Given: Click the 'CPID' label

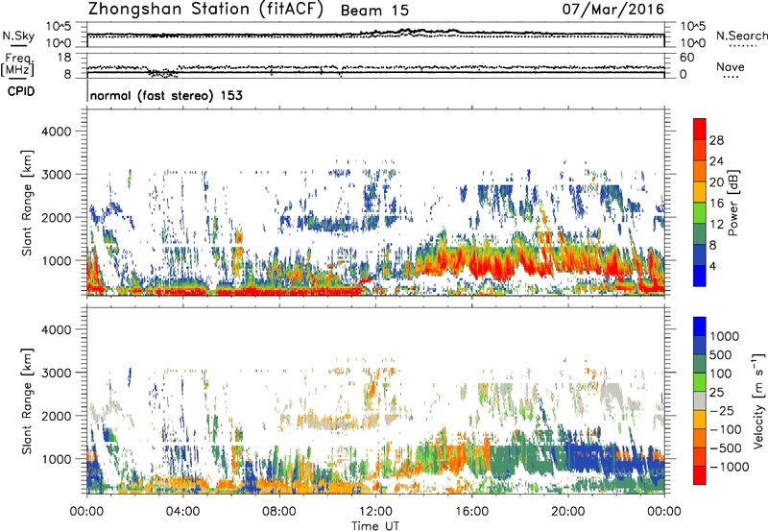Looking at the screenshot, I should tap(21, 91).
